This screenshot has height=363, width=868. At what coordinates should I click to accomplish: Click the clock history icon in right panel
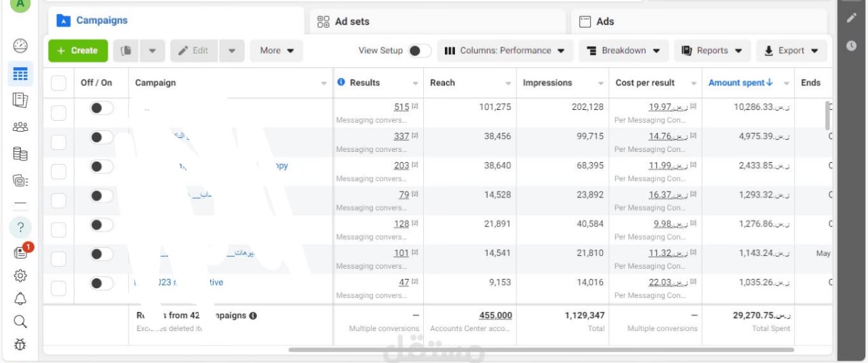[x=852, y=46]
